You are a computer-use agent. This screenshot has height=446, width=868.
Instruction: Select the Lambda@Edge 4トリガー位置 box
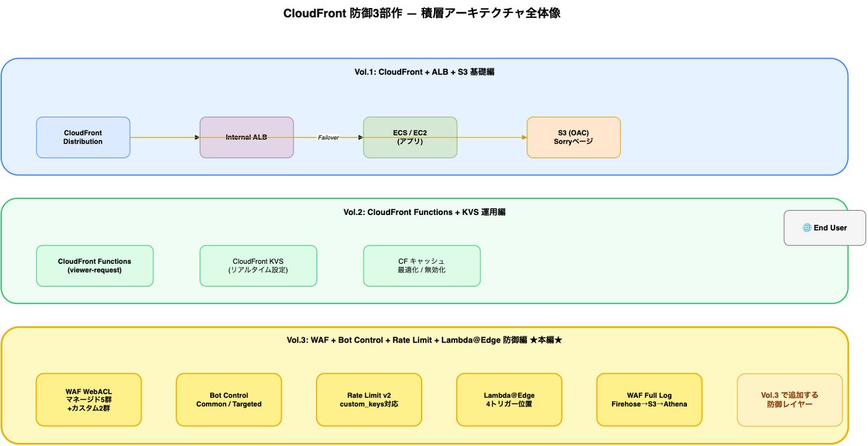coord(509,400)
